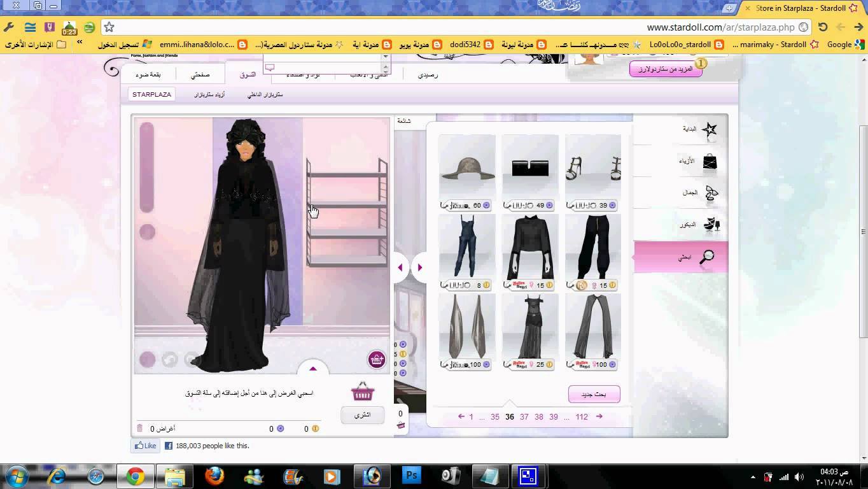Expand the dressing room panel up arrow
Image resolution: width=868 pixels, height=489 pixels.
tap(312, 368)
